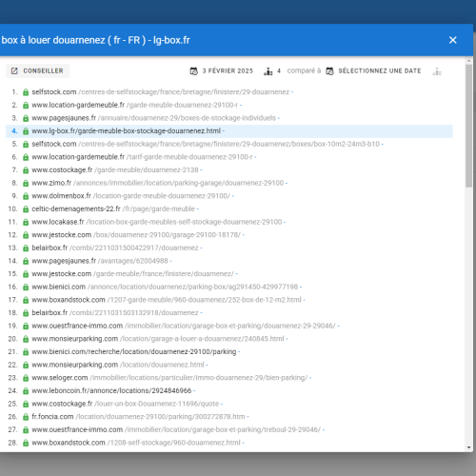The width and height of the screenshot is (476, 476).
Task: Close the lg-box.fr results dialog
Action: (452, 40)
